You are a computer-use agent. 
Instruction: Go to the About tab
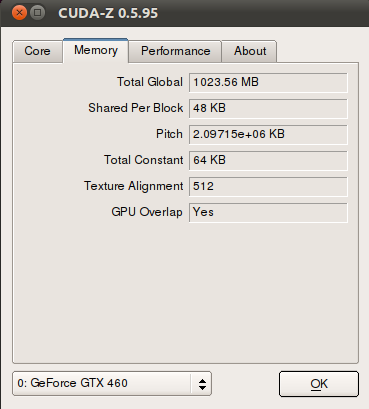(x=250, y=51)
